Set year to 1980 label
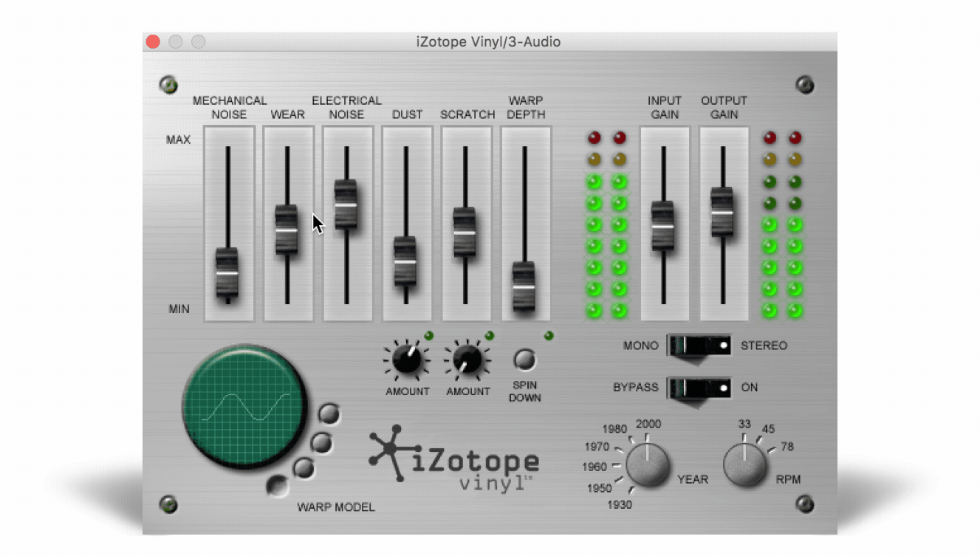 tap(614, 429)
